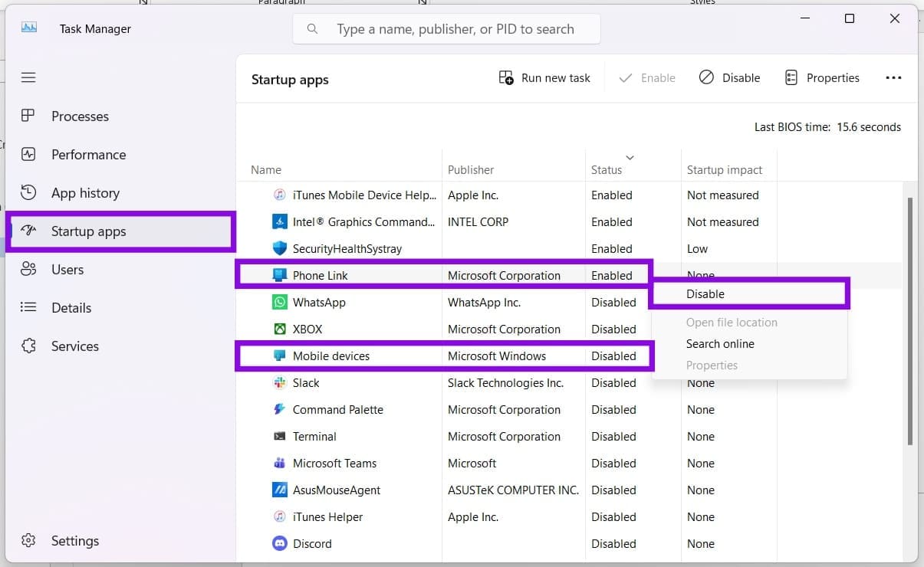Open the three-dots more options menu
This screenshot has width=924, height=567.
point(893,77)
